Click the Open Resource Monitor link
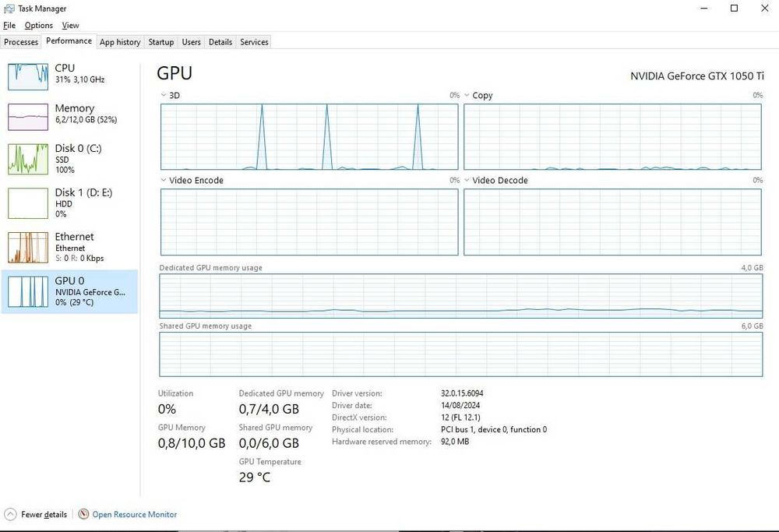The image size is (779, 532). click(x=135, y=514)
